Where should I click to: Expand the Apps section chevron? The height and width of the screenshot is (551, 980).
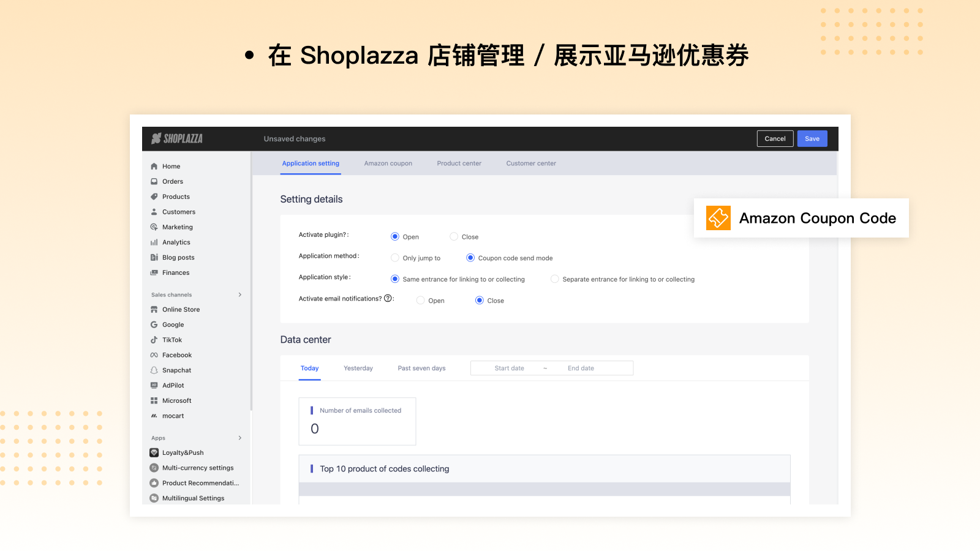click(x=240, y=438)
